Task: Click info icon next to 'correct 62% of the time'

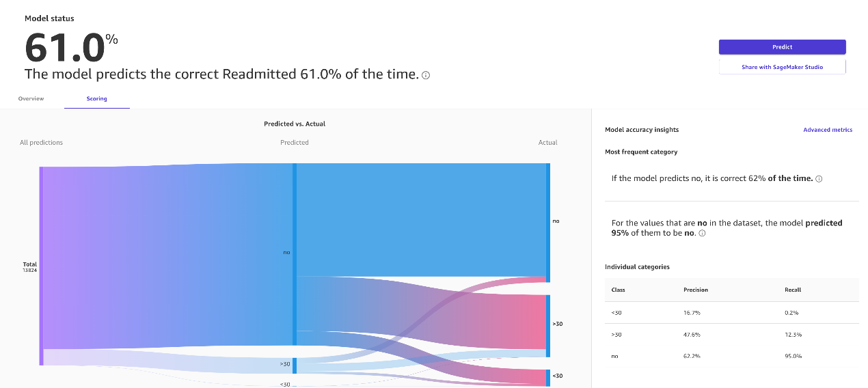Action: pyautogui.click(x=819, y=179)
